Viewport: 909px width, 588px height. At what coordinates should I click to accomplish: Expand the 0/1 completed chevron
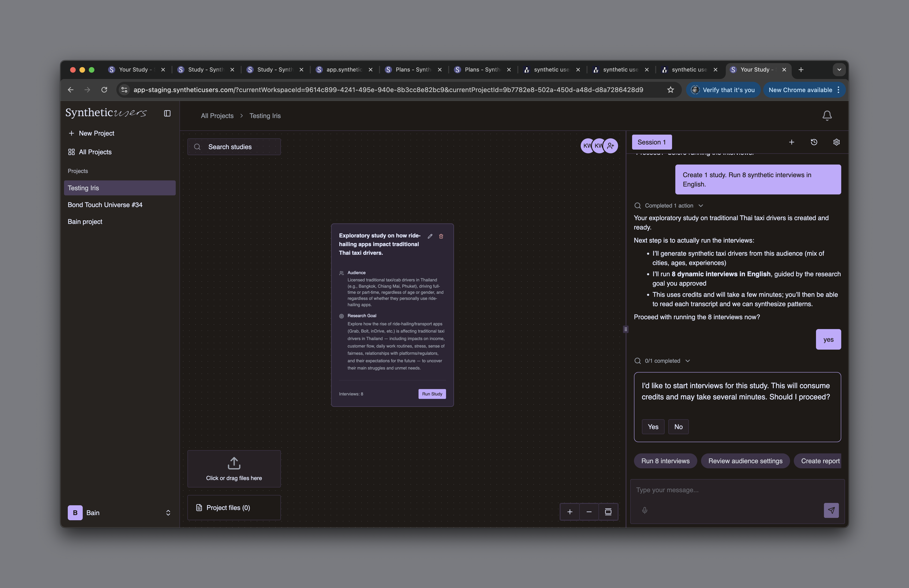pyautogui.click(x=687, y=361)
